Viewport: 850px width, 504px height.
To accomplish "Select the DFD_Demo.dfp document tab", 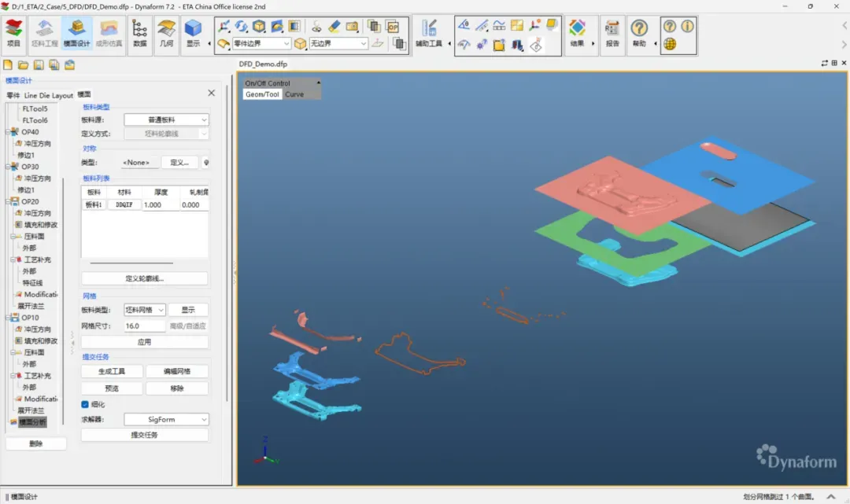I will [x=262, y=64].
